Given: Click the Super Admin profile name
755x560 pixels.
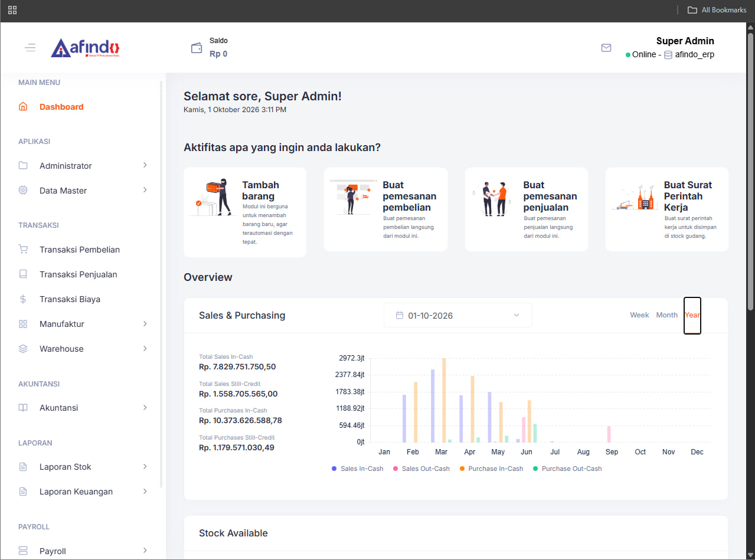Looking at the screenshot, I should coord(685,41).
